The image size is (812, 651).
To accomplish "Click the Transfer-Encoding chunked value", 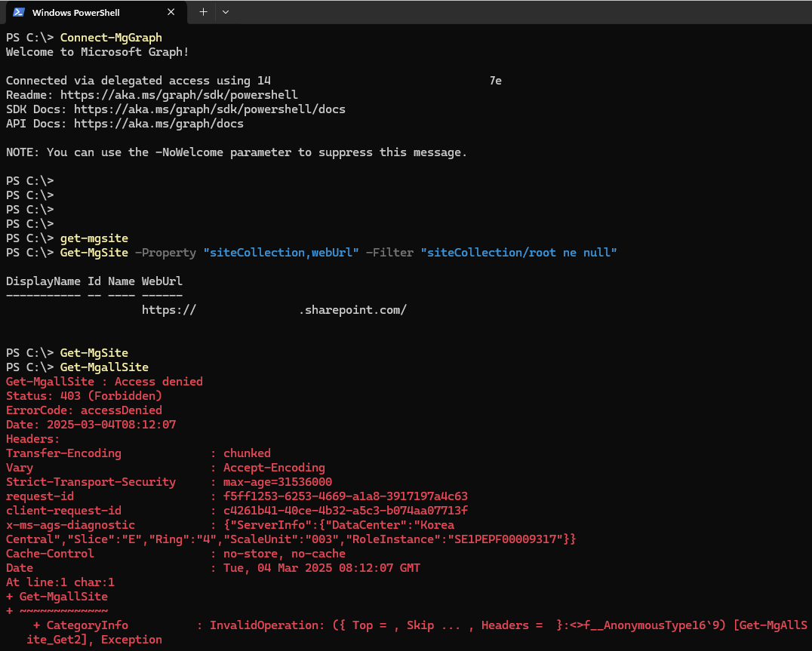I will click(247, 453).
